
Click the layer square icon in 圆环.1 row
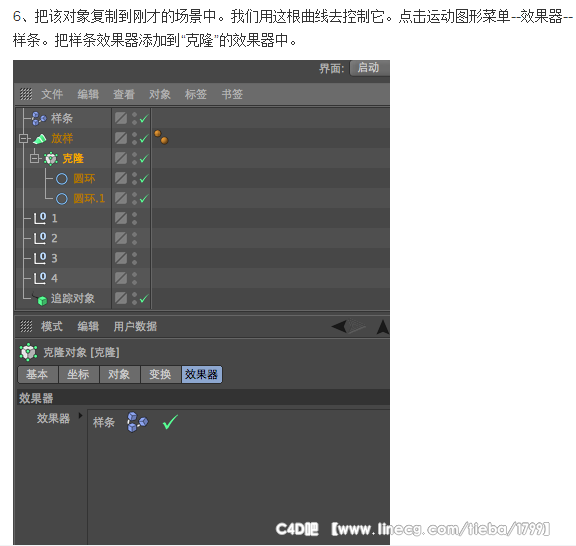click(x=121, y=198)
